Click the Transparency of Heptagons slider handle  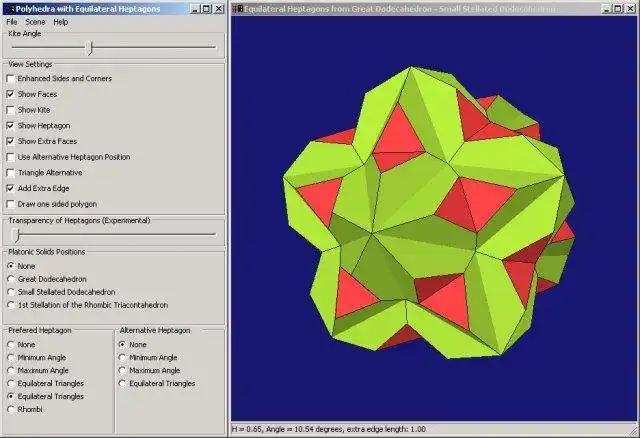click(16, 235)
